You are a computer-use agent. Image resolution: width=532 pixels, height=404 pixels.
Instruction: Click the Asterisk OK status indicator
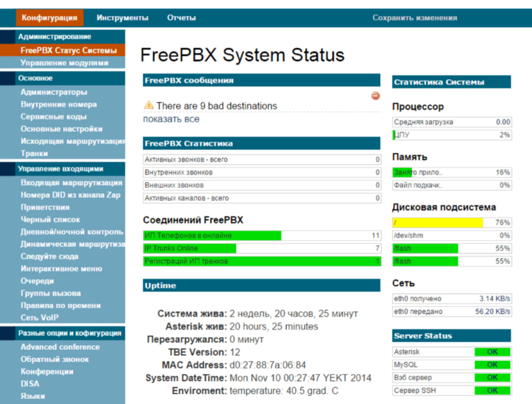coord(492,352)
